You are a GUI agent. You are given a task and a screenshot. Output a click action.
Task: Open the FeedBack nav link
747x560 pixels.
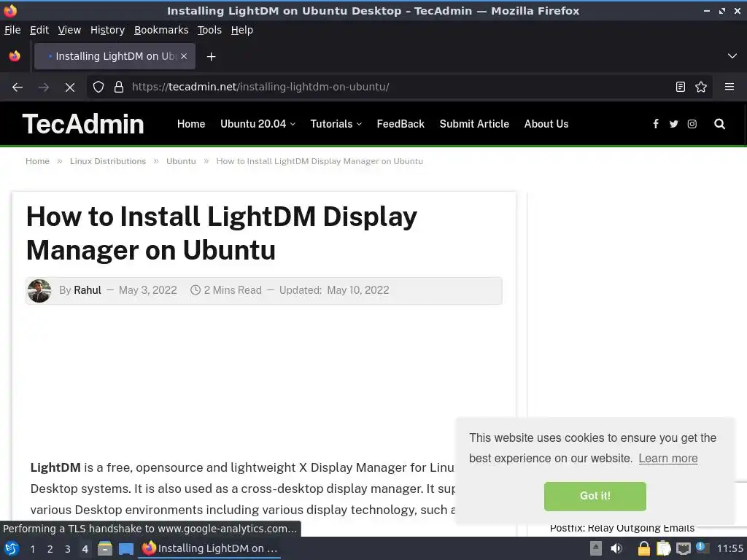tap(400, 124)
